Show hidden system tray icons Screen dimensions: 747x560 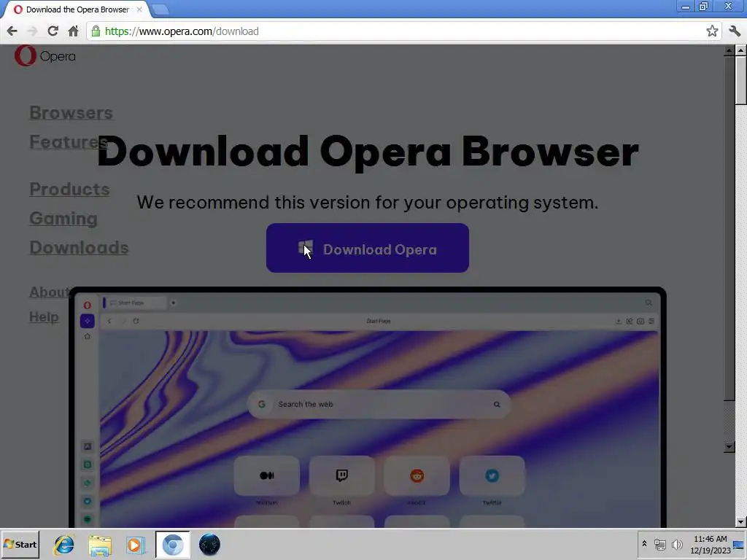[644, 544]
